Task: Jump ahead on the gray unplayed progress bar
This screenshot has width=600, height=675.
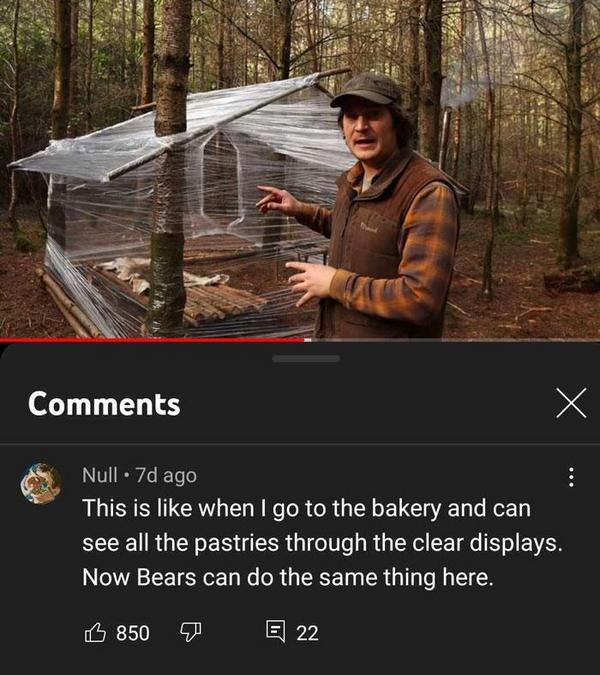Action: point(452,340)
